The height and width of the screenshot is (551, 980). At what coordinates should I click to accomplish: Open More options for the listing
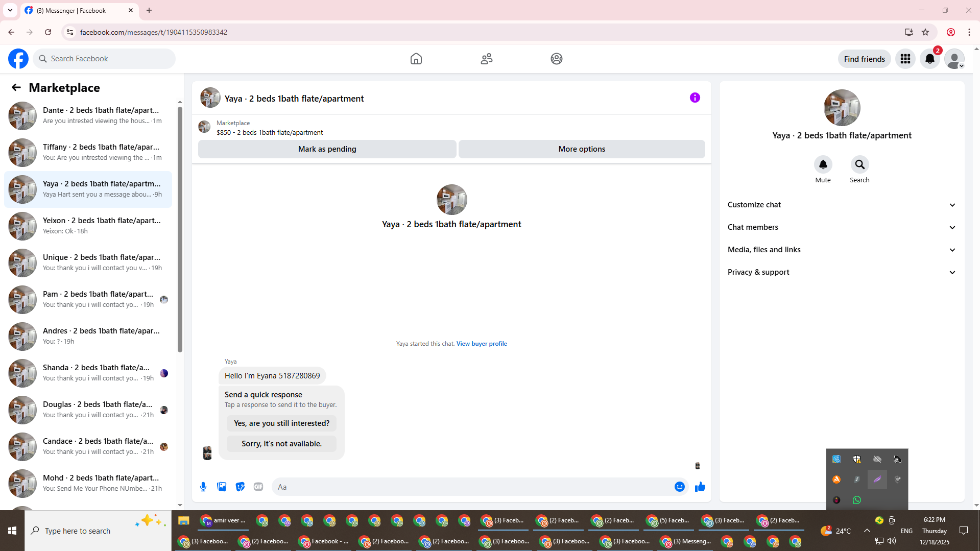pyautogui.click(x=582, y=149)
